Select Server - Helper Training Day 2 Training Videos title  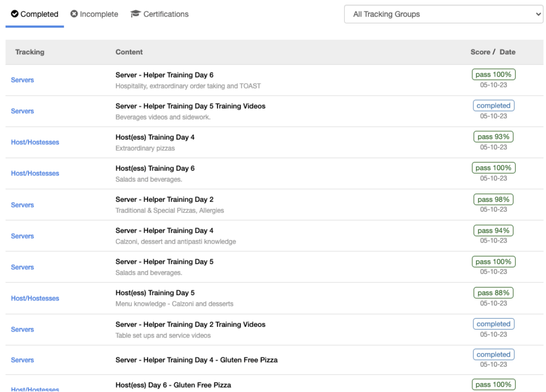tap(190, 324)
